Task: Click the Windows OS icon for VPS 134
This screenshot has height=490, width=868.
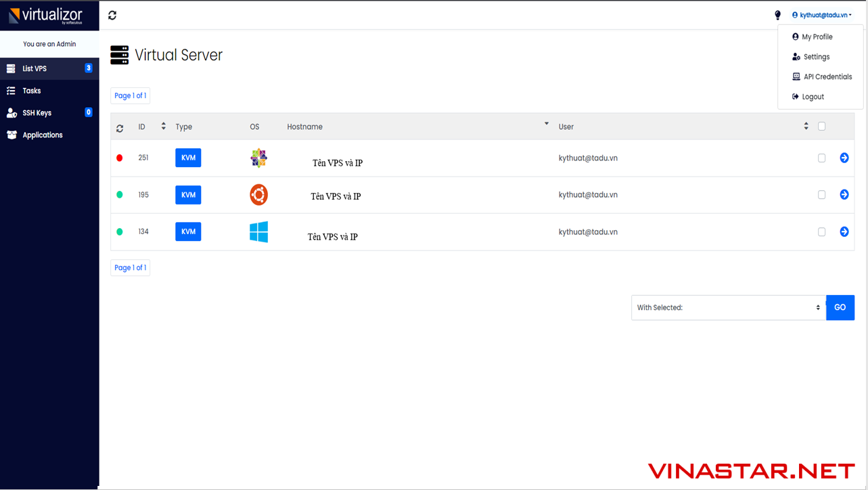Action: pos(259,231)
